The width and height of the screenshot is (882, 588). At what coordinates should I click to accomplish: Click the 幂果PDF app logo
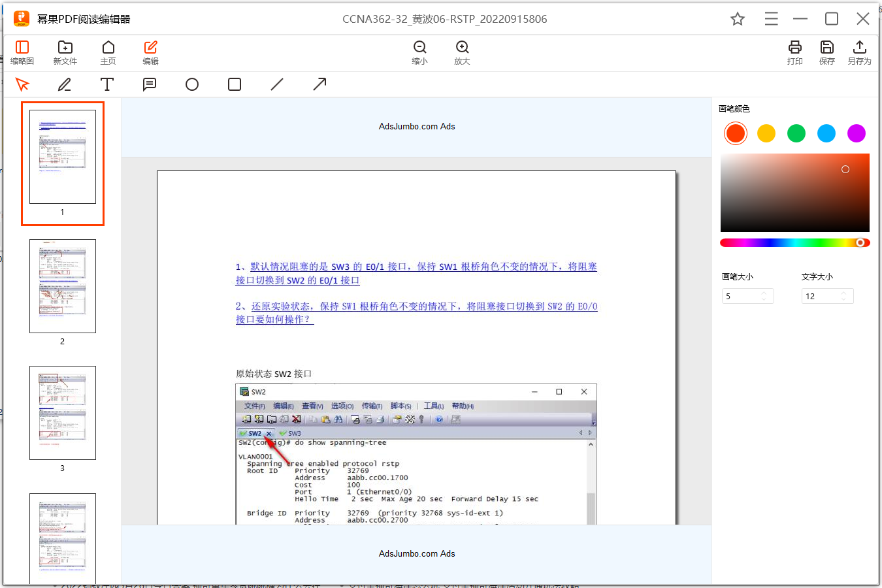[22, 19]
